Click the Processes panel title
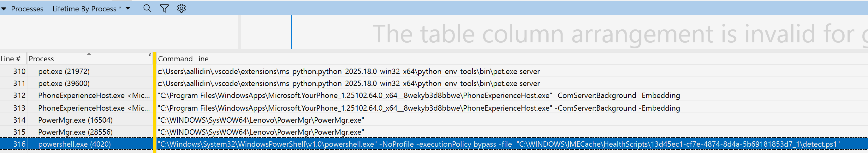 click(27, 9)
